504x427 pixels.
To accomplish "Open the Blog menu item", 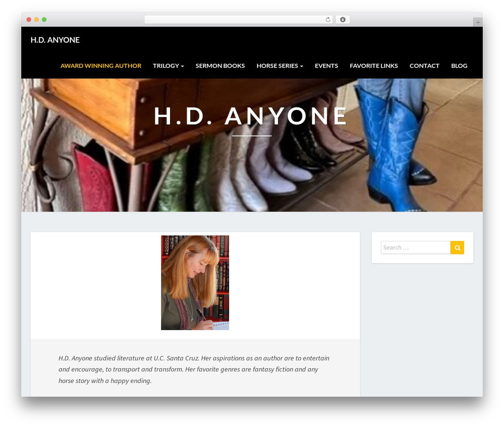I will click(459, 66).
